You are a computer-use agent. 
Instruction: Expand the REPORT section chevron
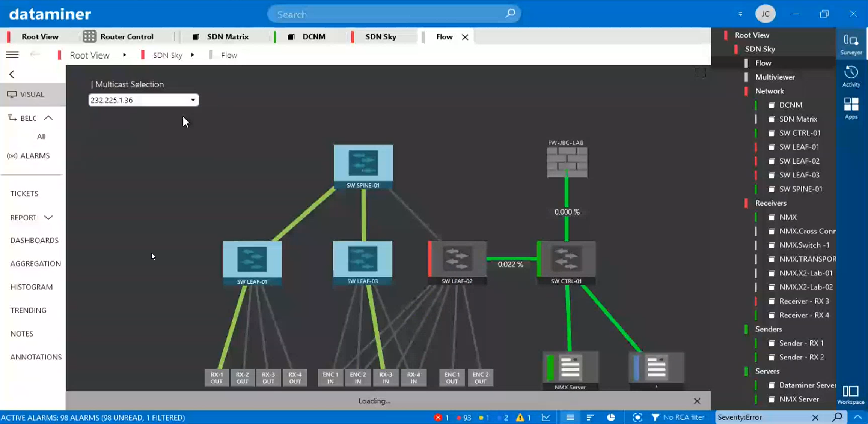tap(48, 217)
